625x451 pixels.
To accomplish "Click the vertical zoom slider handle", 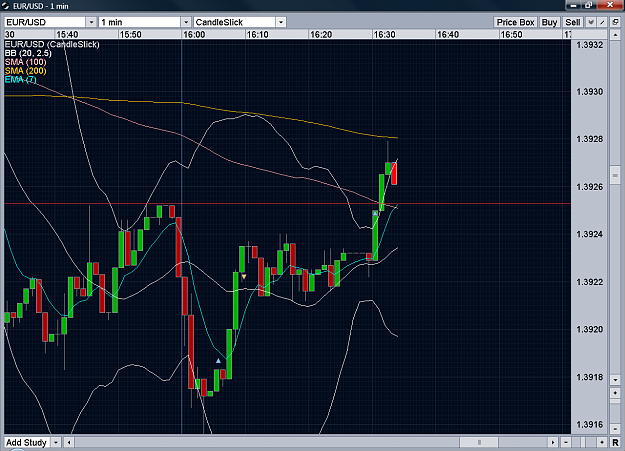I will click(x=615, y=401).
